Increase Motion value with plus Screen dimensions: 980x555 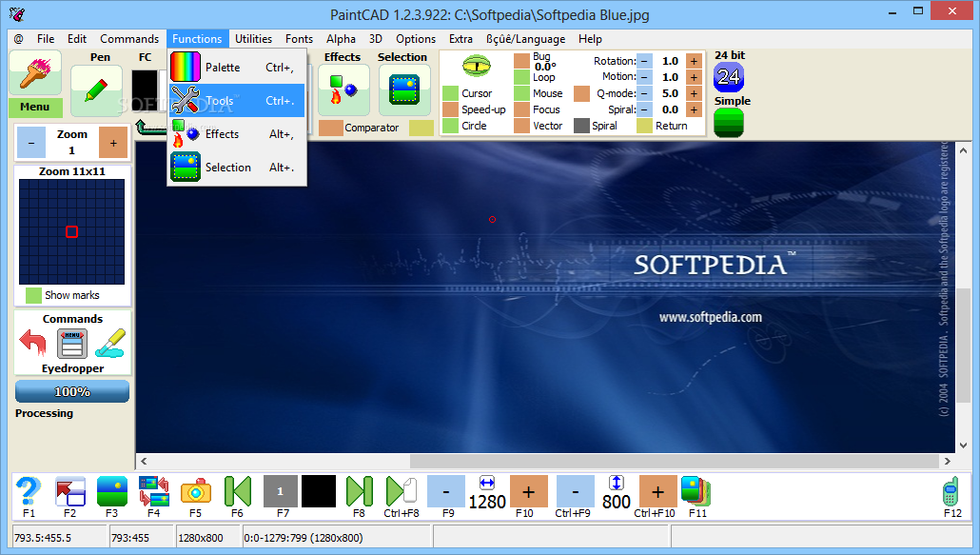click(694, 77)
